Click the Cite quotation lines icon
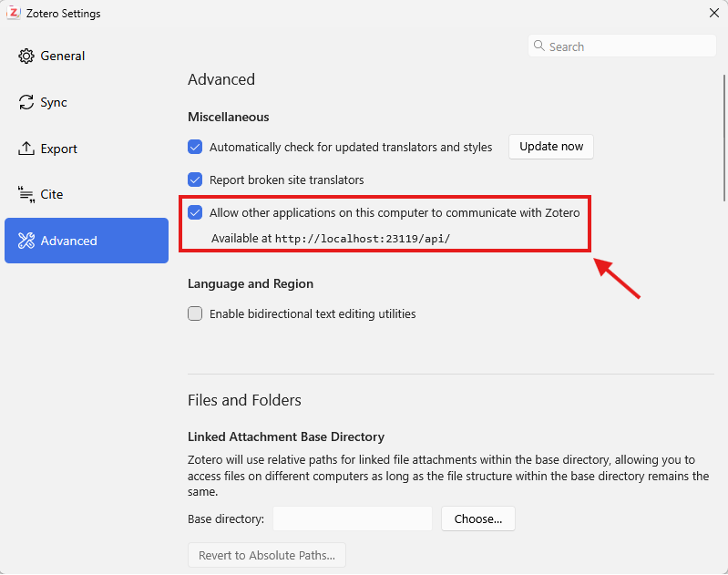 click(x=26, y=194)
